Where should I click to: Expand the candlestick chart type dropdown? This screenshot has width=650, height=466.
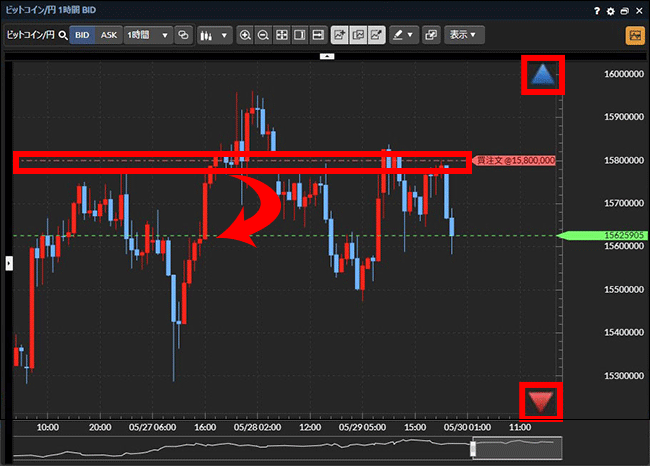tap(213, 35)
